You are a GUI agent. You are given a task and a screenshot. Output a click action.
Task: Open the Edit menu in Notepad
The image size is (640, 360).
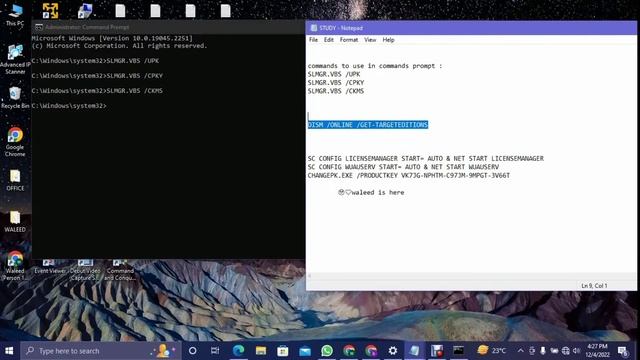329,40
